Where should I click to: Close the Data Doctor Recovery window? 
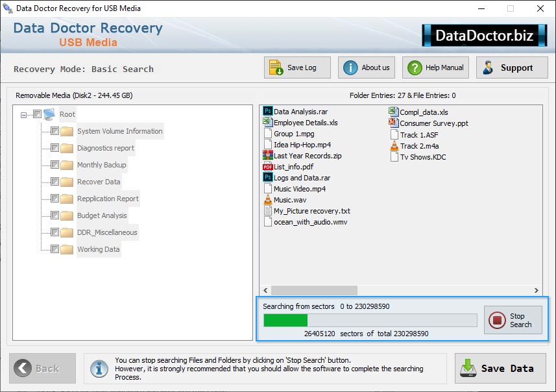(x=540, y=8)
